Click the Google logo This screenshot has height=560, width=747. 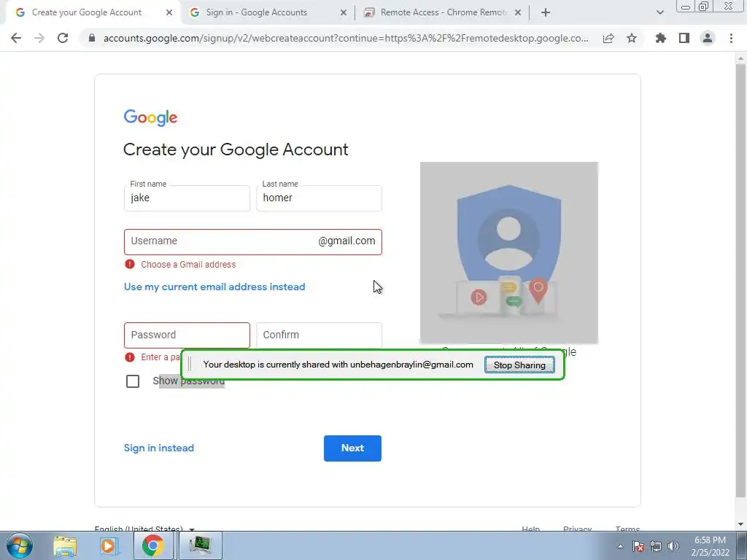150,117
